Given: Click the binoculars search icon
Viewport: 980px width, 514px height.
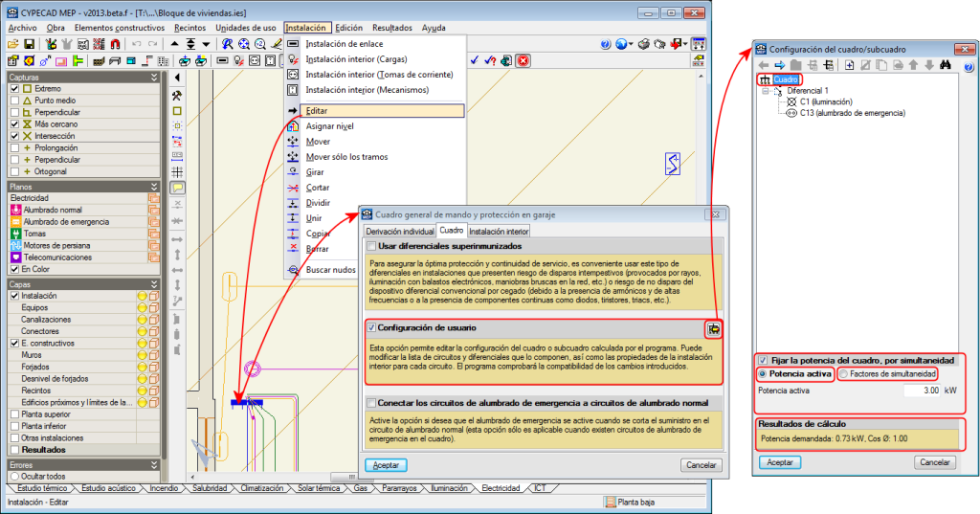Looking at the screenshot, I should [x=945, y=65].
